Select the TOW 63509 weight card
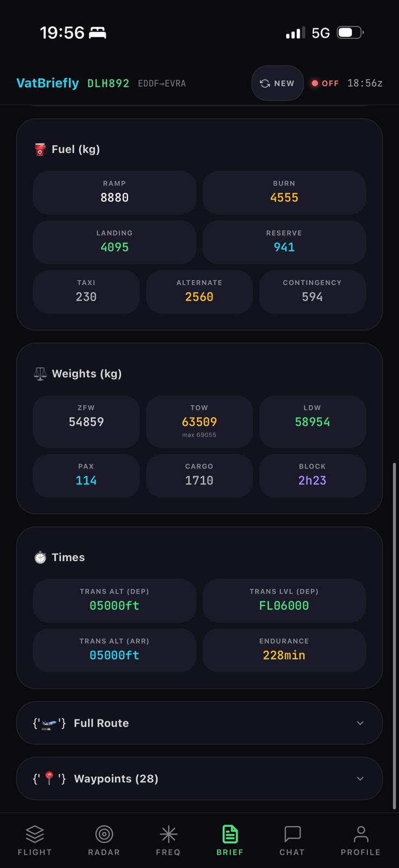399x868 pixels. tap(199, 422)
